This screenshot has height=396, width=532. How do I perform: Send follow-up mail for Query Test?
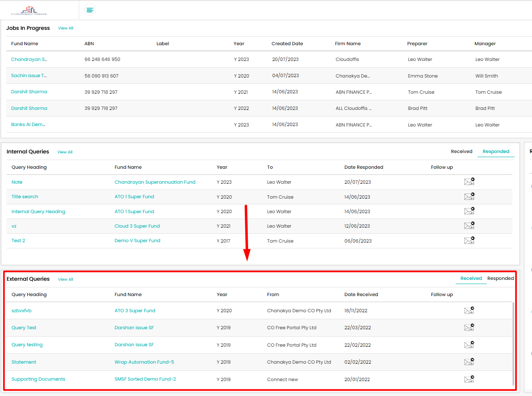pos(469,327)
